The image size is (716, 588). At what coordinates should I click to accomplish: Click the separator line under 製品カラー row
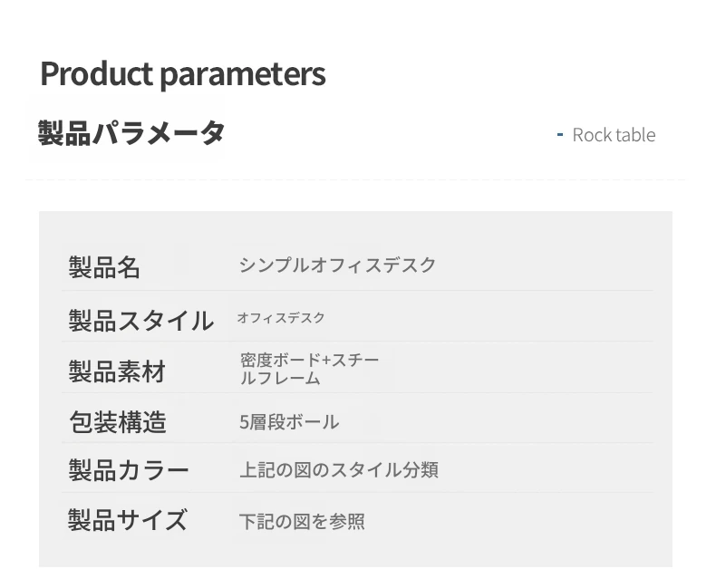357,492
